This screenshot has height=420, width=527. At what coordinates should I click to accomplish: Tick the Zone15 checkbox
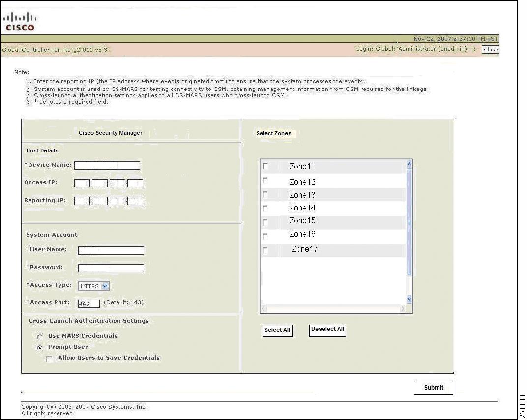[265, 222]
